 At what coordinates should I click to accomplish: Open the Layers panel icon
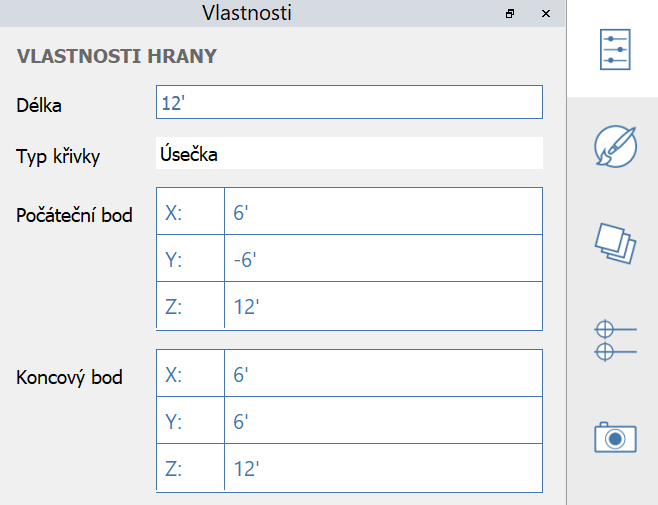coord(614,243)
